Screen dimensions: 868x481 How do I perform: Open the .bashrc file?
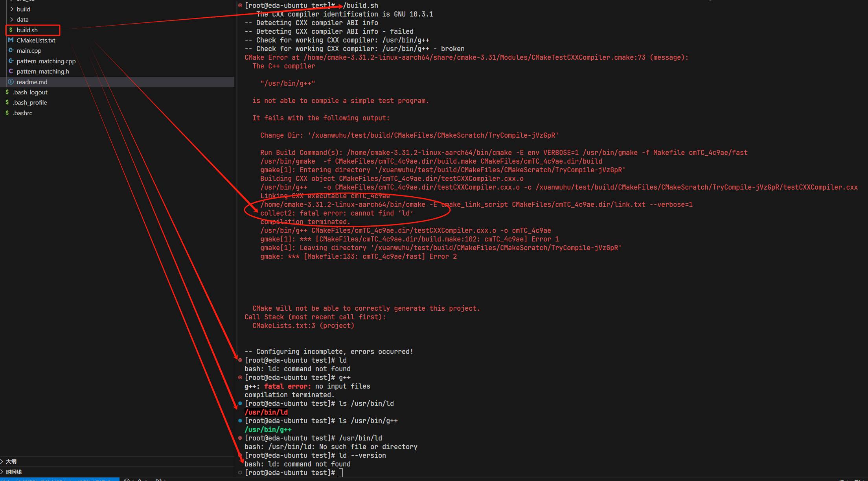(x=22, y=113)
